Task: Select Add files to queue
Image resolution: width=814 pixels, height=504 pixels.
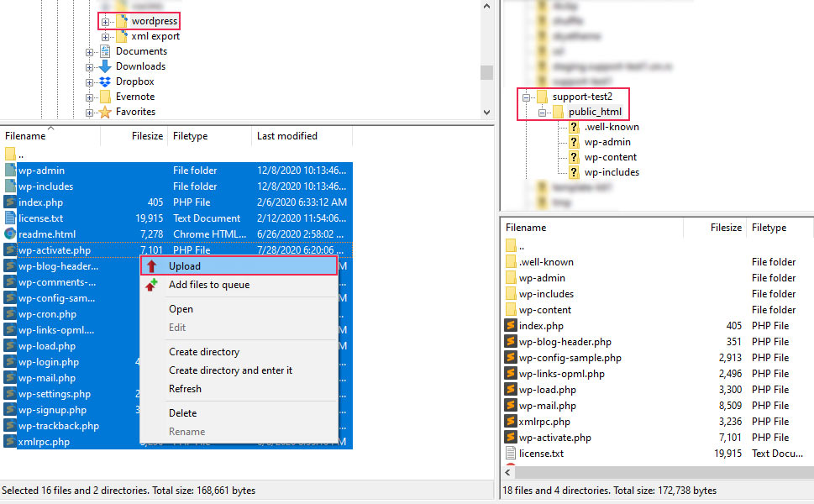Action: pyautogui.click(x=239, y=285)
